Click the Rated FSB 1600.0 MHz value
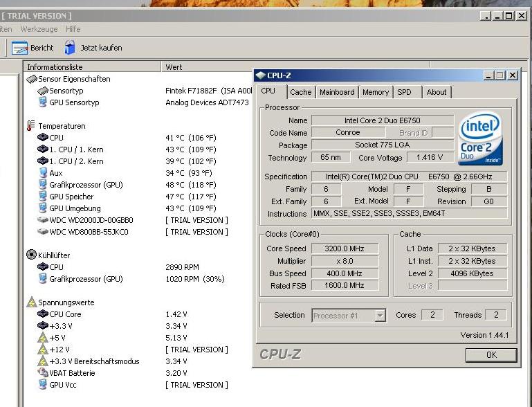Image resolution: width=532 pixels, height=407 pixels. coord(345,285)
